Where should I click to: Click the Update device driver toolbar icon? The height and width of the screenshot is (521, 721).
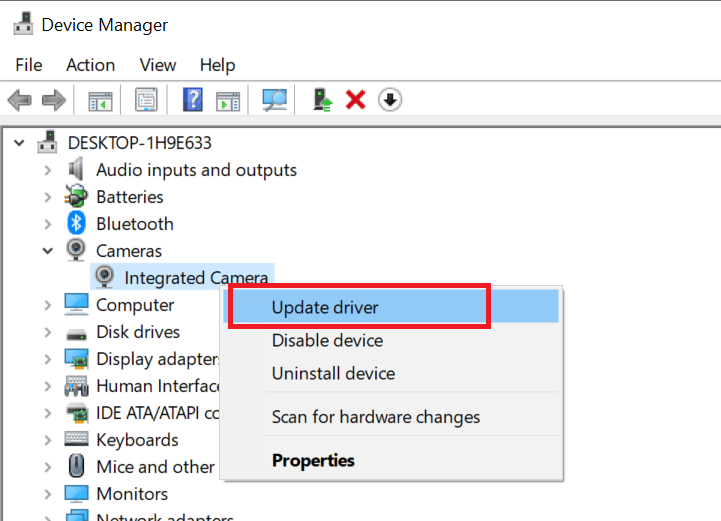(322, 100)
